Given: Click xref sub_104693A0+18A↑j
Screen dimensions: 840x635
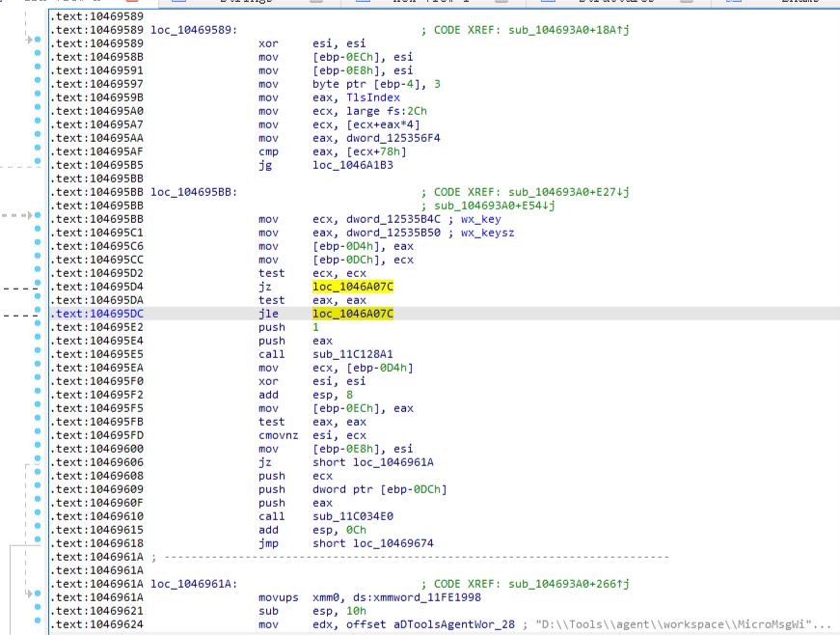Looking at the screenshot, I should tap(569, 30).
